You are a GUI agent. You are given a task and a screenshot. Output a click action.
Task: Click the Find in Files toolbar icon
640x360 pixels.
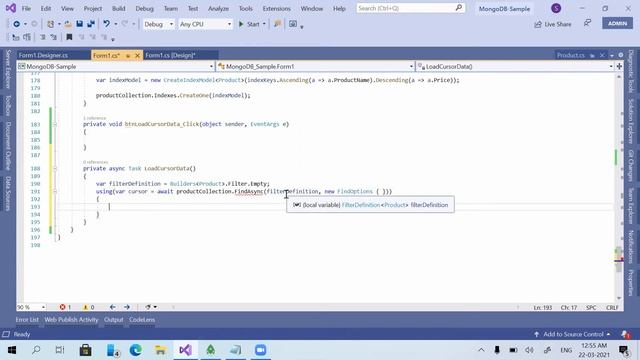(x=278, y=24)
